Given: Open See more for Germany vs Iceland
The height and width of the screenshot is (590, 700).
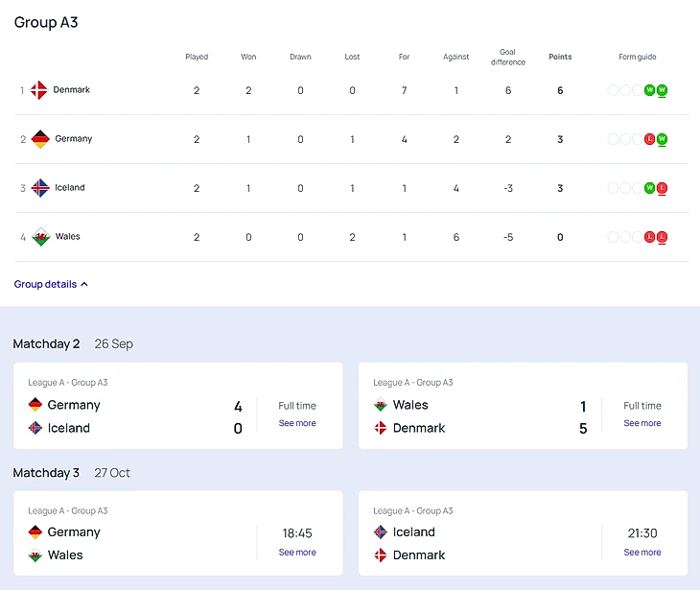Looking at the screenshot, I should 297,423.
